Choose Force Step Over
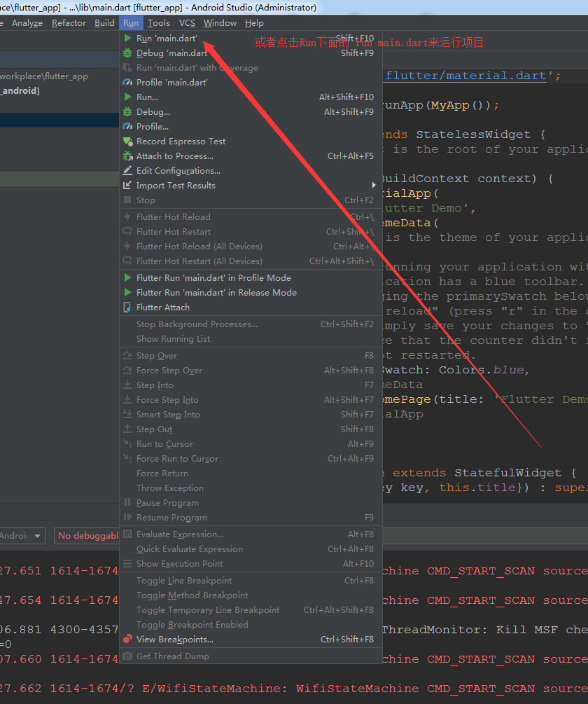 pos(251,371)
